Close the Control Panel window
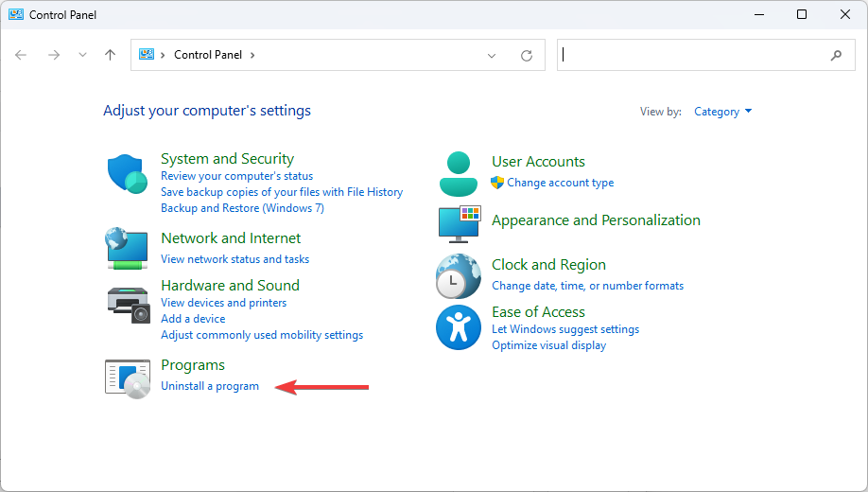 click(844, 14)
